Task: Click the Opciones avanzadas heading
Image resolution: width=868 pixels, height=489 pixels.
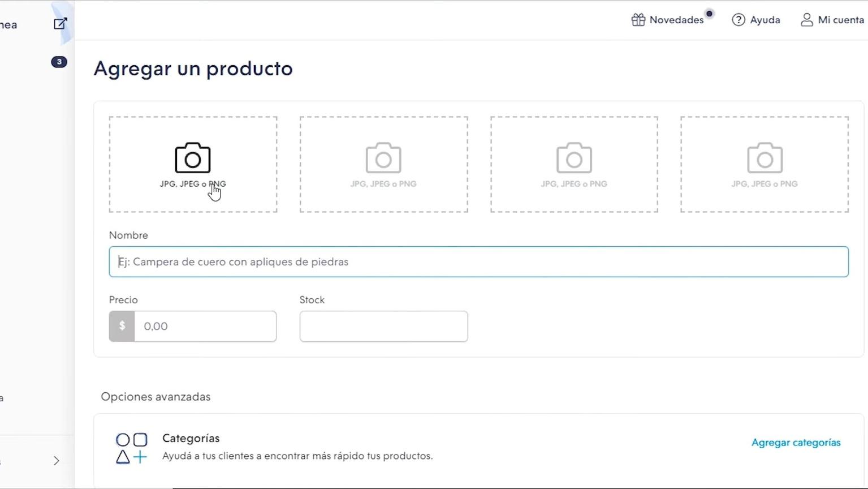Action: coord(156,397)
